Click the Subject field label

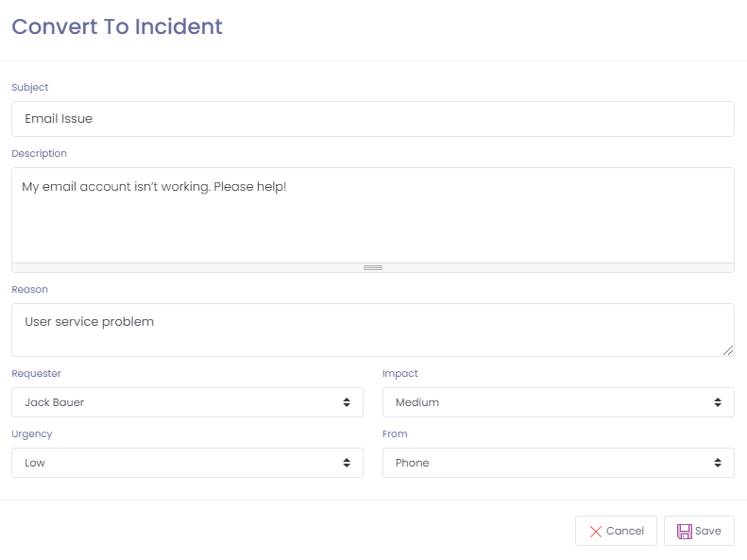[30, 87]
